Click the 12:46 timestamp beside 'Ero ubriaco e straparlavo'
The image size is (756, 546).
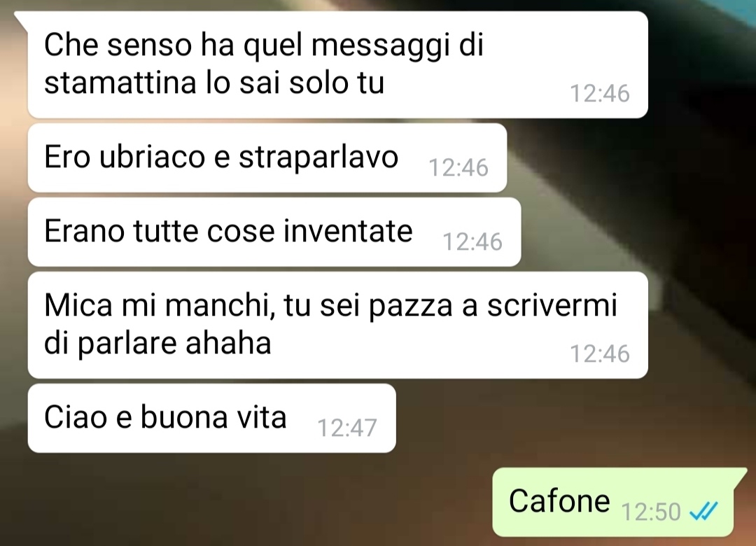click(458, 167)
